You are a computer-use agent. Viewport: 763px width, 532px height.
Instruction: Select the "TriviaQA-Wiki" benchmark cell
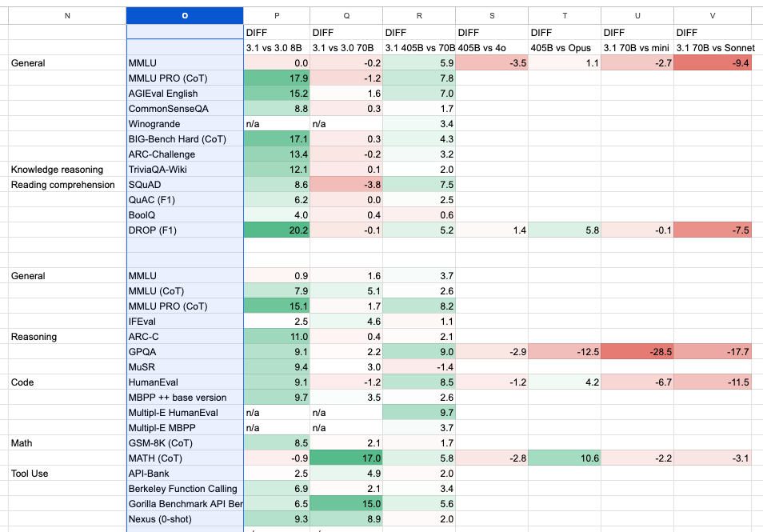point(185,170)
